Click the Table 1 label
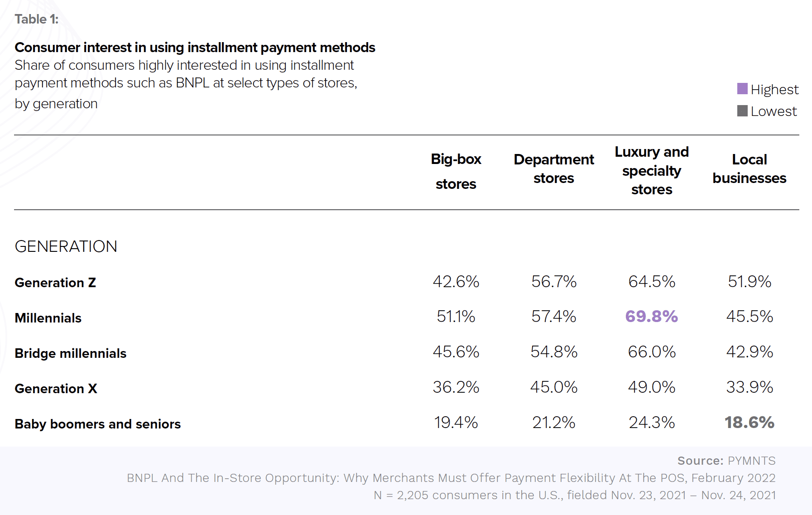 click(36, 19)
